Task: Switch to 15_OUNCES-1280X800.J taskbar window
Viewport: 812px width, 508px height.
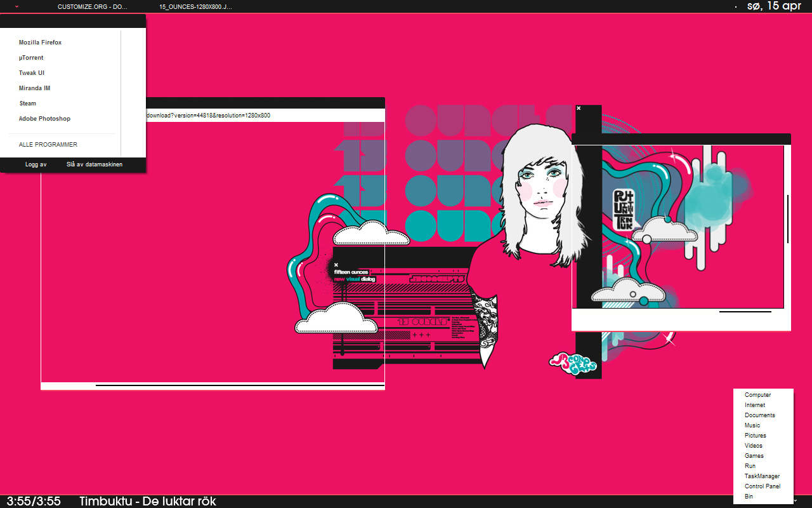Action: click(195, 6)
